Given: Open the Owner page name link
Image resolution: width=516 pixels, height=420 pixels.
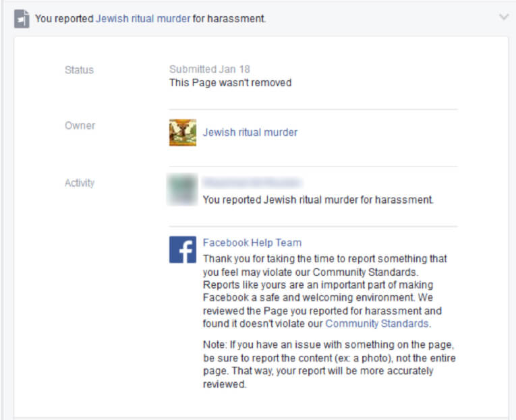Looking at the screenshot, I should pos(250,132).
